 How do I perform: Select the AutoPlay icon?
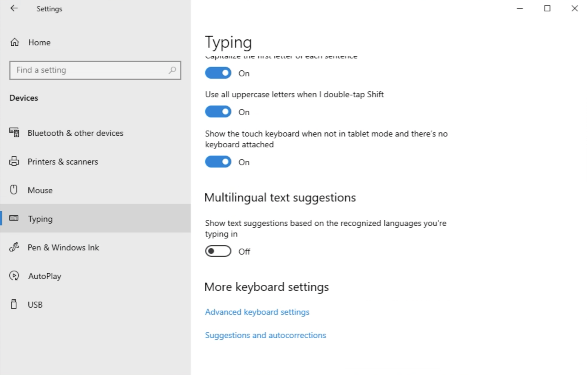(x=14, y=276)
